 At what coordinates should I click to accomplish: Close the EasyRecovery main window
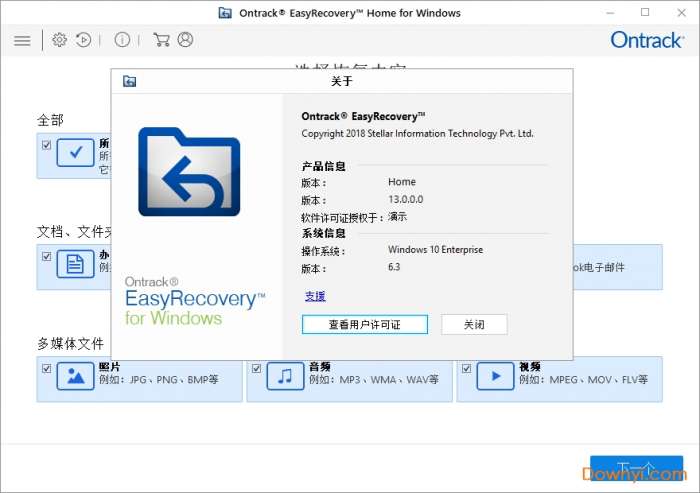tap(681, 13)
